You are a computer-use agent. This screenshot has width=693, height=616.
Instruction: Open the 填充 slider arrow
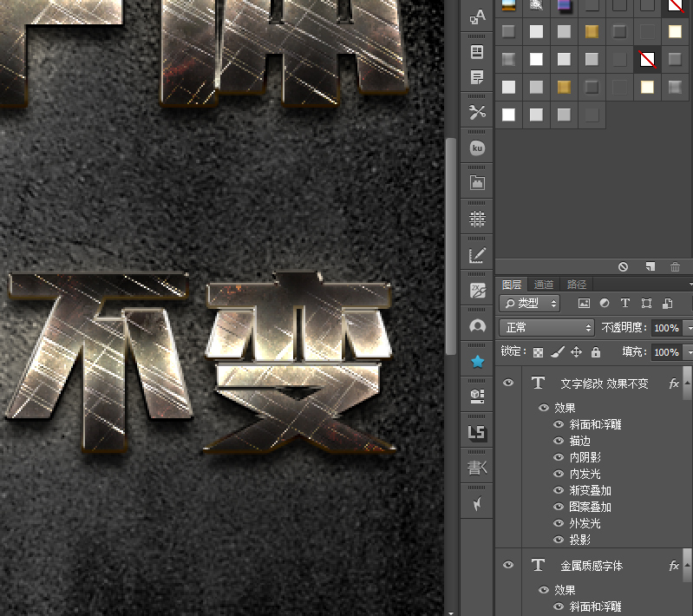(x=689, y=352)
